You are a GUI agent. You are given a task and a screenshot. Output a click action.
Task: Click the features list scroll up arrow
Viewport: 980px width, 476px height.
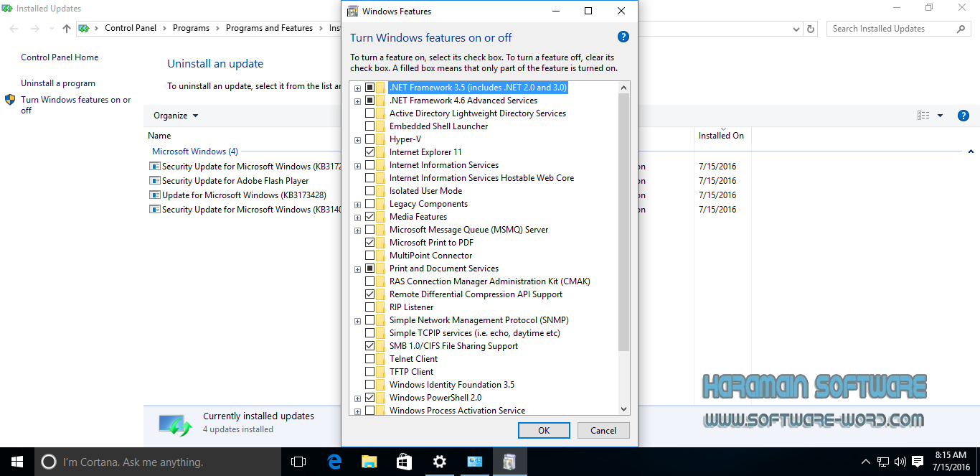(x=623, y=88)
